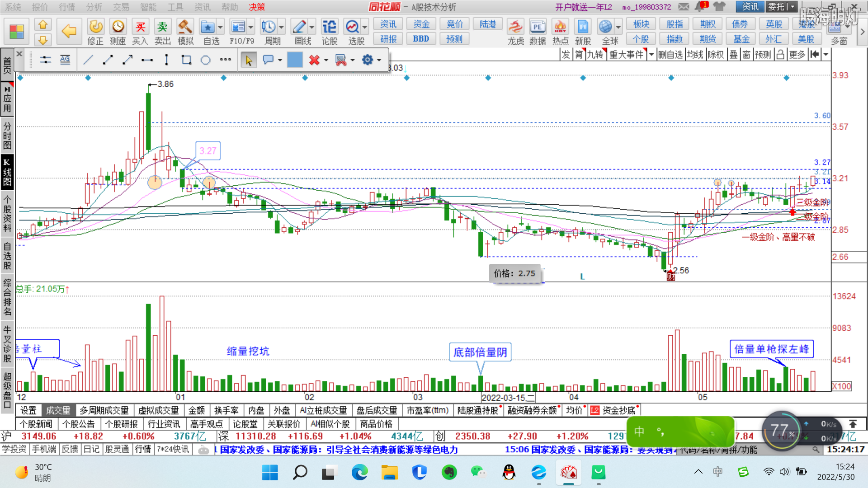The image size is (868, 488).
Task: Open the blue drawing color swatch
Action: pos(295,60)
